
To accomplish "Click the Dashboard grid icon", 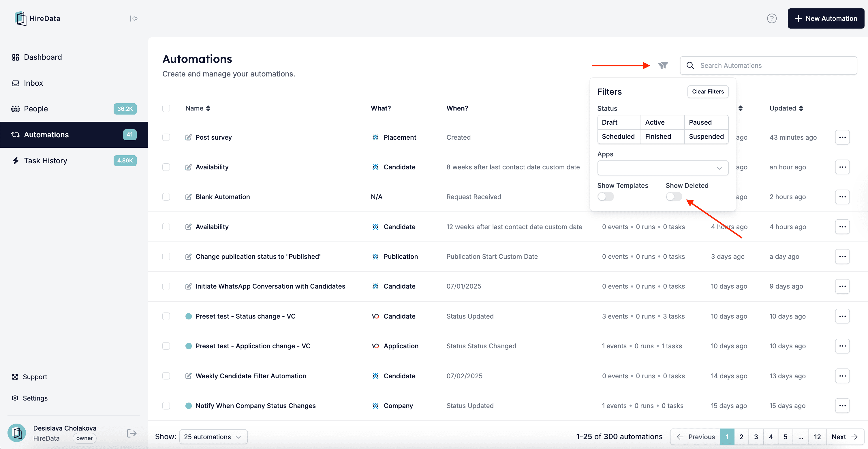I will 16,57.
